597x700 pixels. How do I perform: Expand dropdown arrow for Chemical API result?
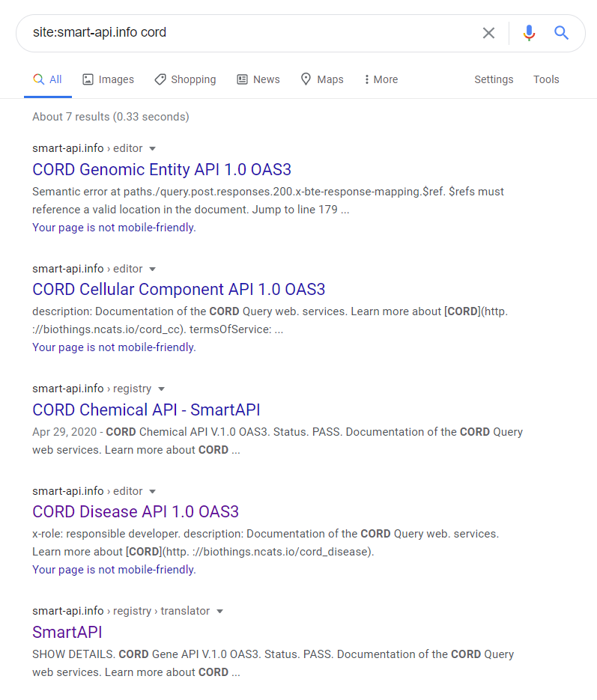pyautogui.click(x=161, y=389)
